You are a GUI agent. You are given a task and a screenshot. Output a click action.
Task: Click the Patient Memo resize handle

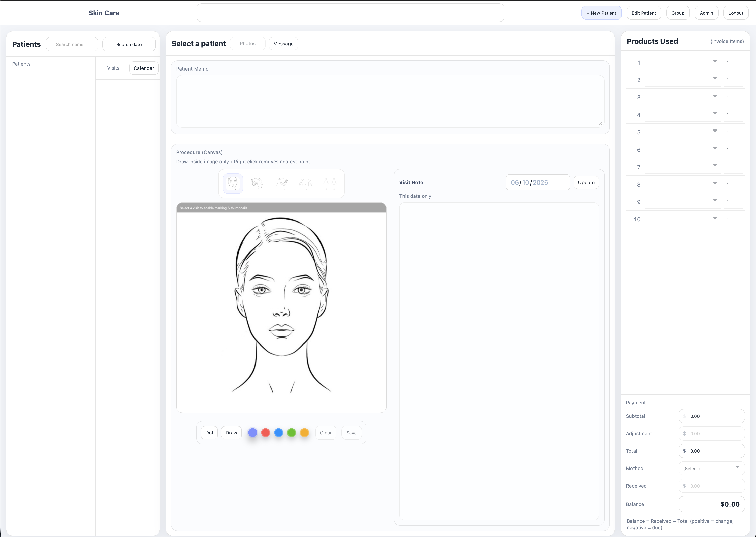point(601,124)
